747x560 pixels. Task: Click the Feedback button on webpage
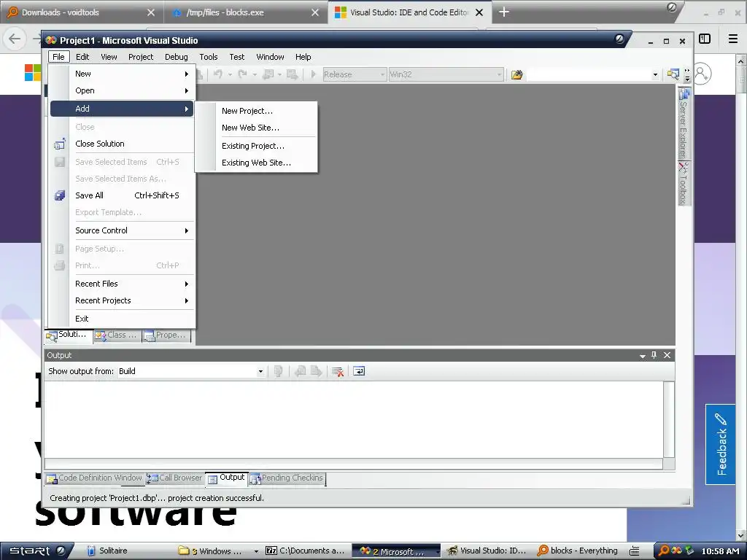tap(720, 444)
